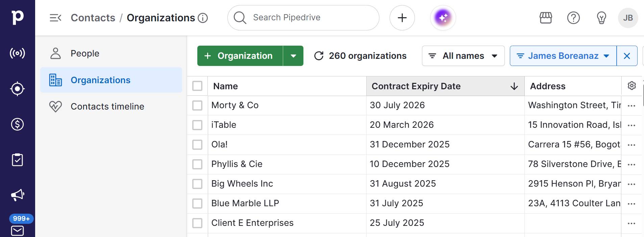Open Activities clipboard check icon
This screenshot has height=237, width=644.
click(x=17, y=160)
